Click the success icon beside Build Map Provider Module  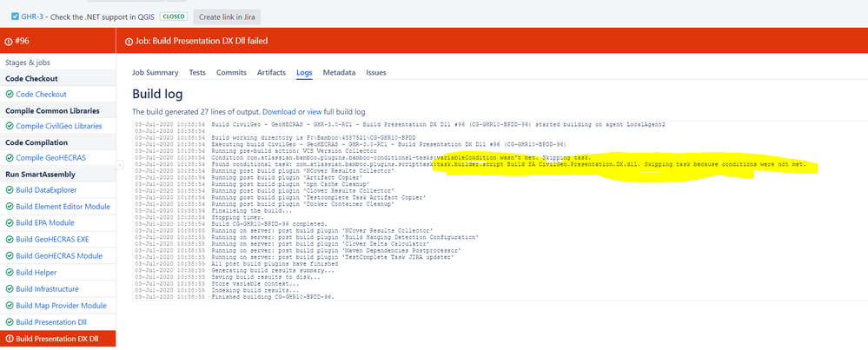(10, 306)
